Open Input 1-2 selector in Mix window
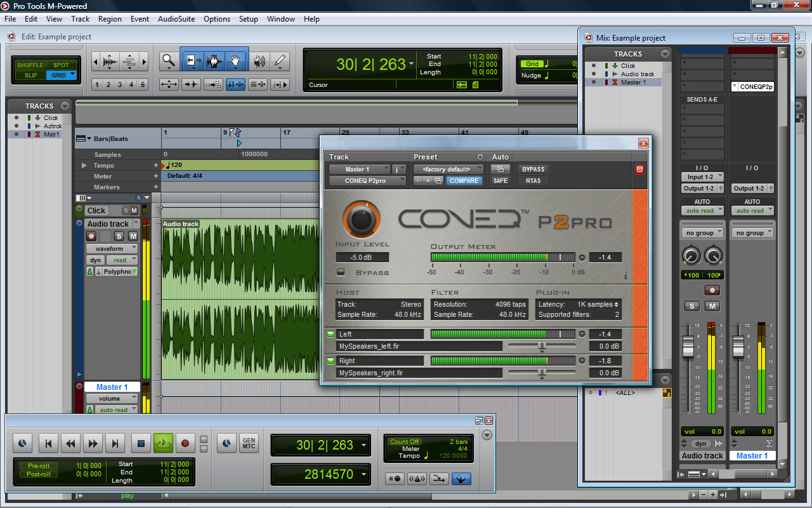This screenshot has height=508, width=812. [x=702, y=177]
